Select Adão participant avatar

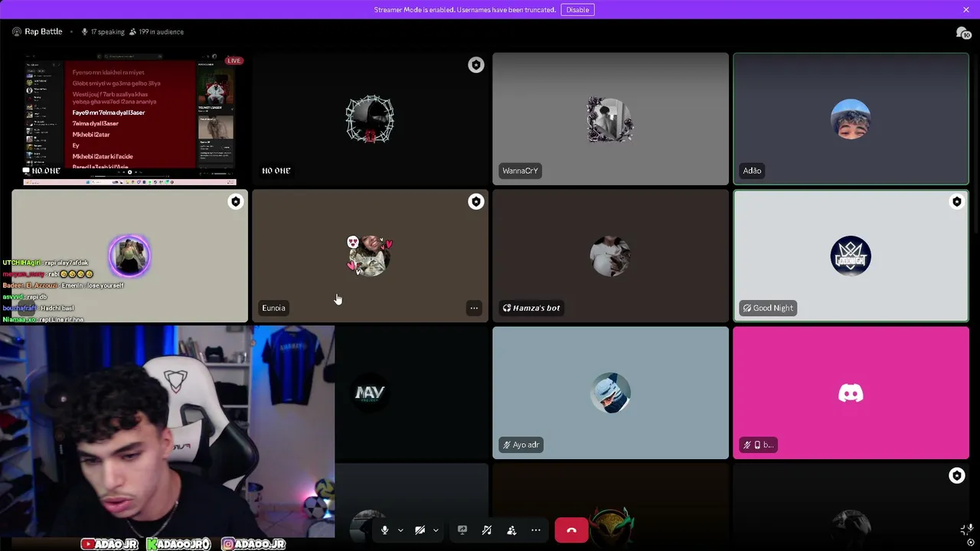pos(851,119)
